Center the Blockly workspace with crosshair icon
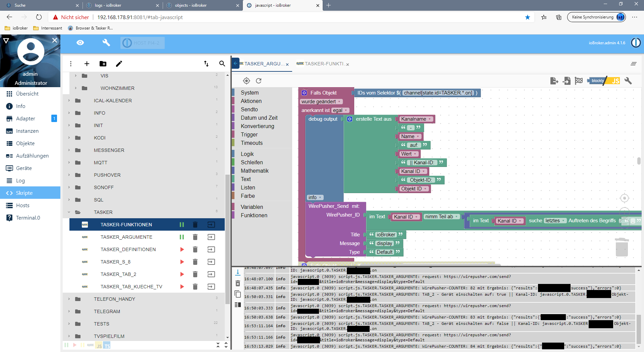Screen dimensions: 644x352 click(247, 81)
